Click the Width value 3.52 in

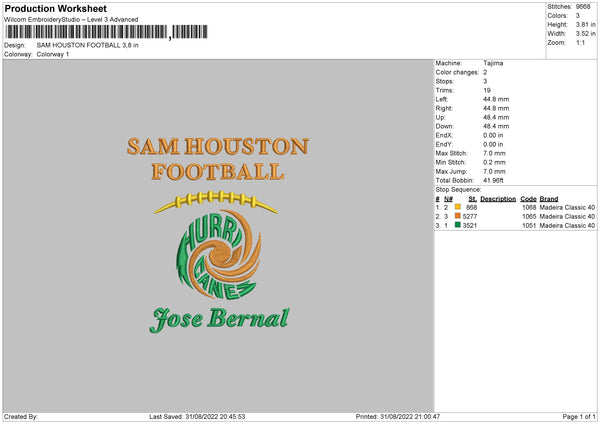(585, 34)
